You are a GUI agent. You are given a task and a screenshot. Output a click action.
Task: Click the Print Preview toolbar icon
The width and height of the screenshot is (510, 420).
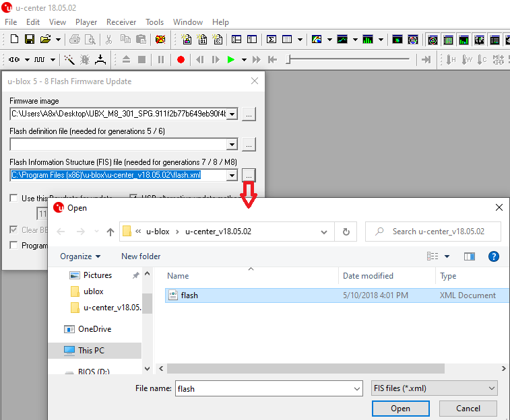coord(90,40)
